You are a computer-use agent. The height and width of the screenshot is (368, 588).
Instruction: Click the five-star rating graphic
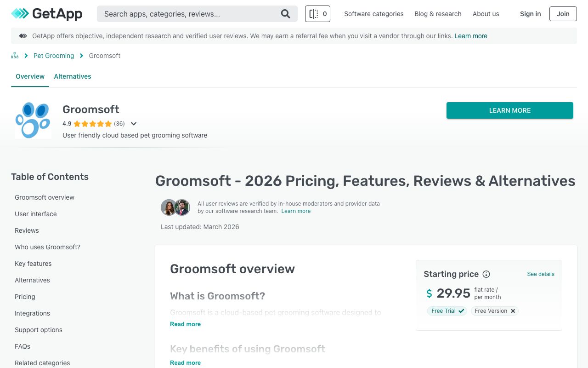click(x=92, y=124)
